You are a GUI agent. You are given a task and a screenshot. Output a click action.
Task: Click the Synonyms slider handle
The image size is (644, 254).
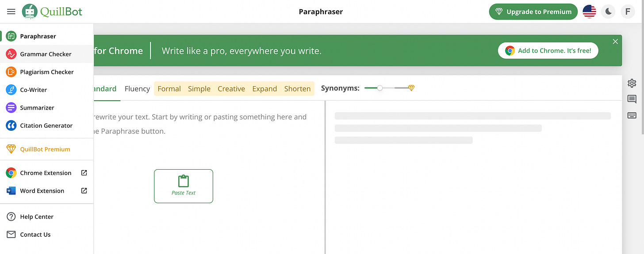(x=379, y=88)
